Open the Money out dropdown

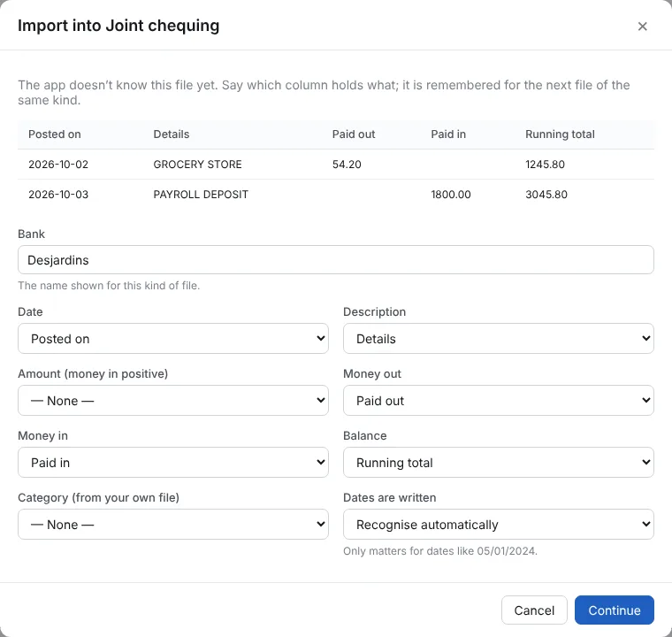pos(499,400)
